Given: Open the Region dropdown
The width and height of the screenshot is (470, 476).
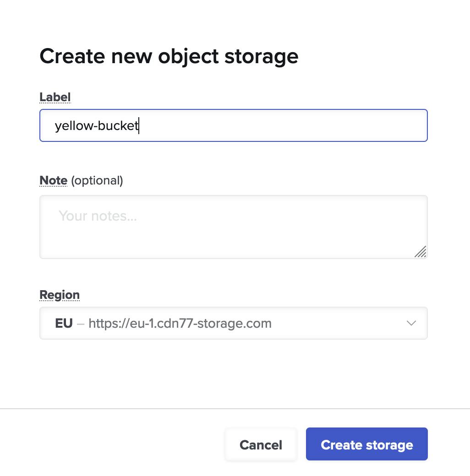Looking at the screenshot, I should click(233, 323).
